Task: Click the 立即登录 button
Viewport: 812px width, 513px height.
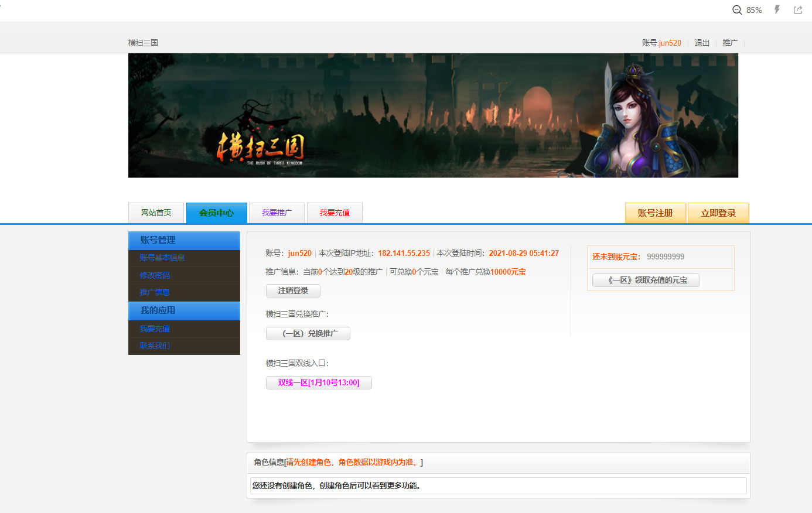Action: (x=718, y=213)
